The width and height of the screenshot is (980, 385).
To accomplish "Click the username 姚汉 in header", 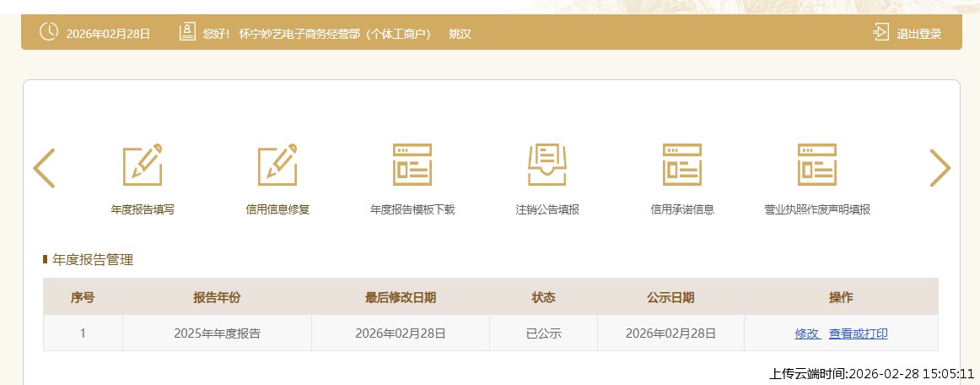I will pyautogui.click(x=460, y=34).
